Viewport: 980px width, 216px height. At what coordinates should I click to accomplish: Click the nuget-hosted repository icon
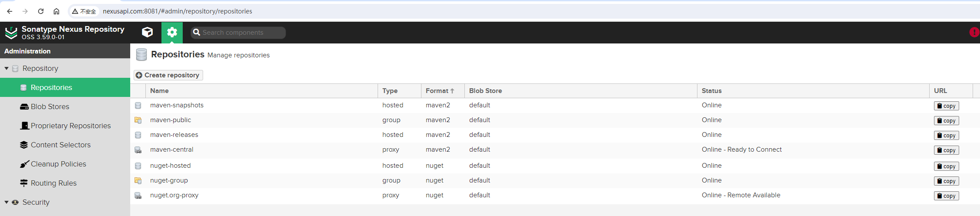pos(138,166)
